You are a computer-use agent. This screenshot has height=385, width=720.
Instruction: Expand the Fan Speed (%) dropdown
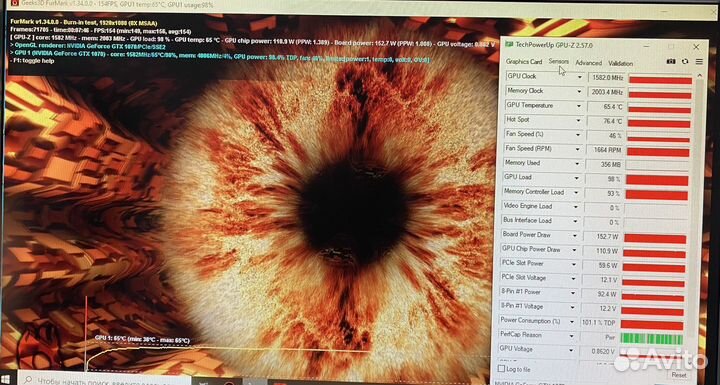click(x=578, y=135)
